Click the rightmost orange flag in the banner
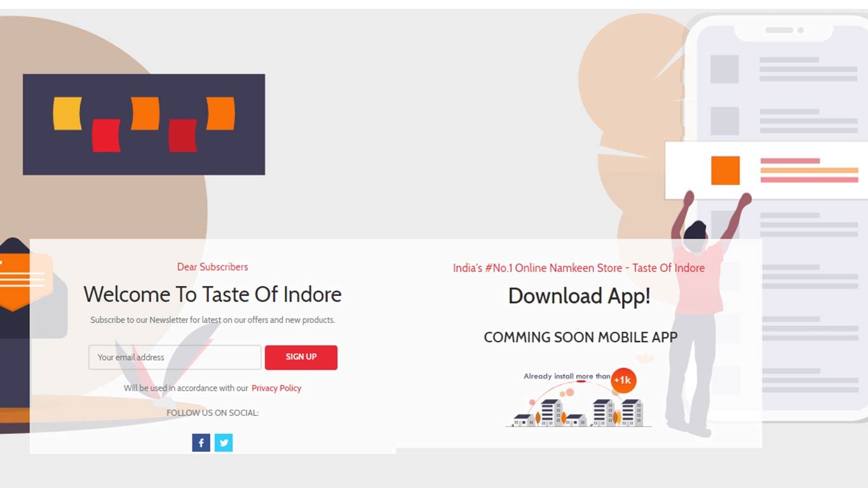Screen dimensions: 868x488 click(x=220, y=114)
